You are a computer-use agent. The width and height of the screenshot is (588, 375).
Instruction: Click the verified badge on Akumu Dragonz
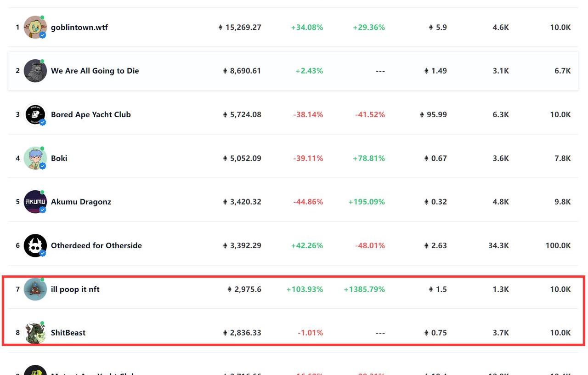[x=43, y=210]
